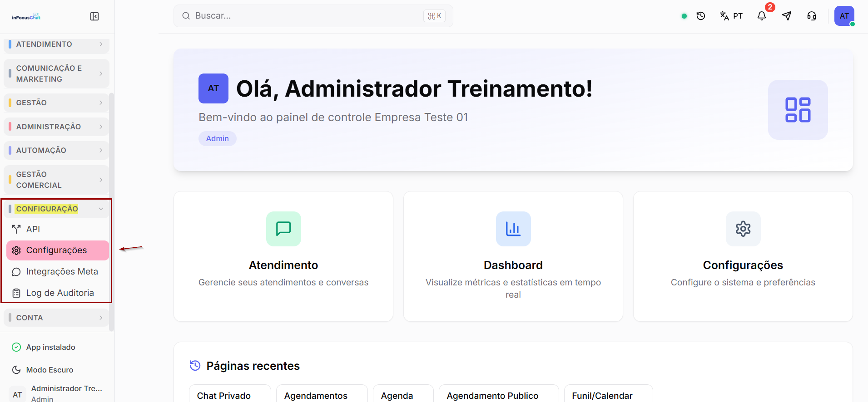Open the headset support icon
This screenshot has height=402, width=868.
[812, 16]
